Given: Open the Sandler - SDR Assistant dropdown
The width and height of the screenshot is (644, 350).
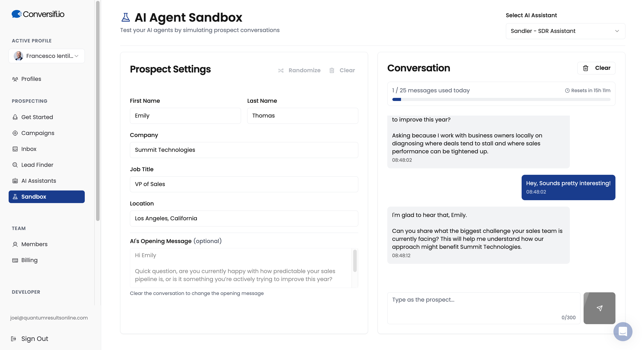Looking at the screenshot, I should (x=565, y=31).
